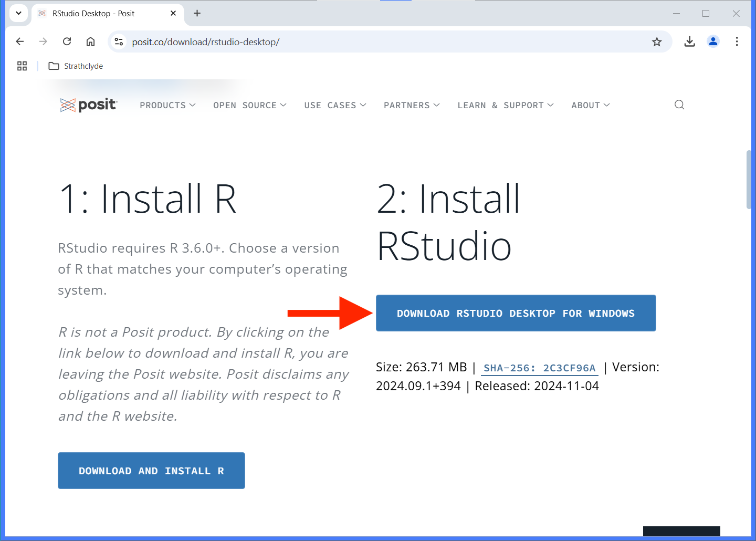Click the 'RStudio requires R 3.6.0+' paragraph
Viewport: 756px width, 541px height.
202,269
